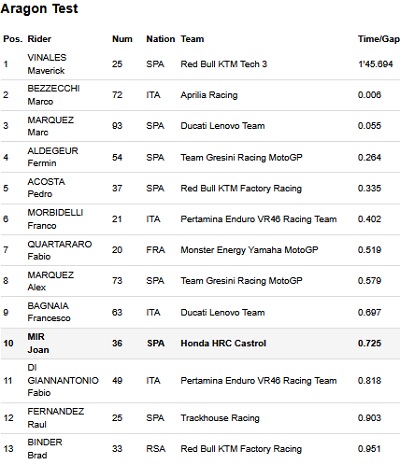Click BEZZECCHI Marco rider name
This screenshot has width=400, height=464.
point(53,95)
